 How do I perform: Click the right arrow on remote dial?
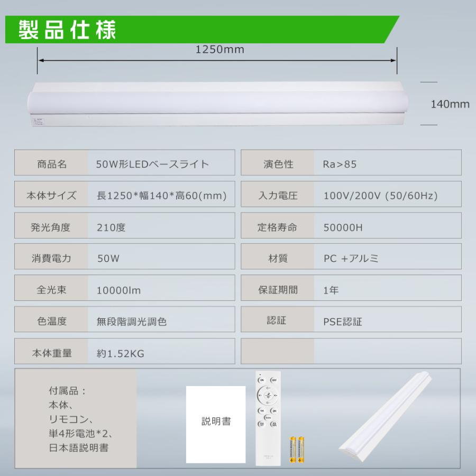[x=276, y=396]
